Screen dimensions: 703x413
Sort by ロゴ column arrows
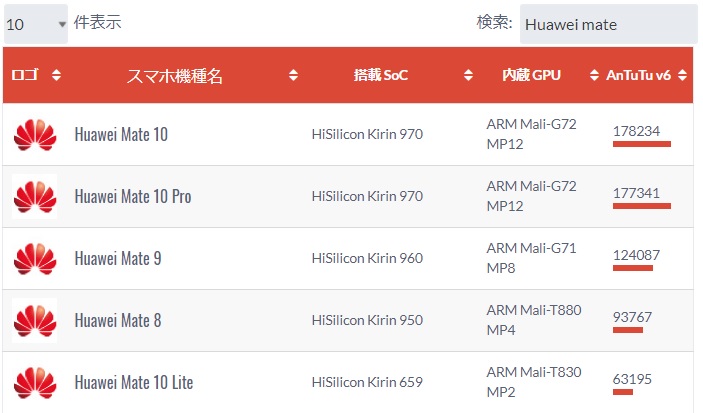point(56,75)
